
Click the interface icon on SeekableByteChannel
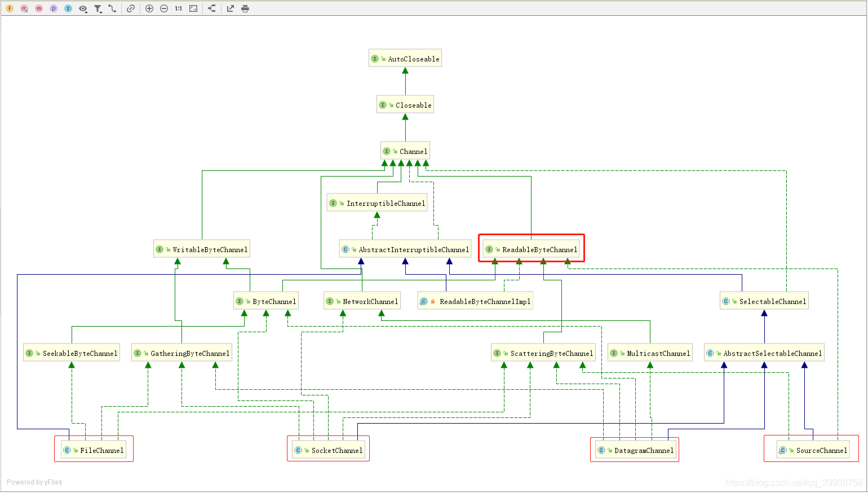pyautogui.click(x=29, y=353)
